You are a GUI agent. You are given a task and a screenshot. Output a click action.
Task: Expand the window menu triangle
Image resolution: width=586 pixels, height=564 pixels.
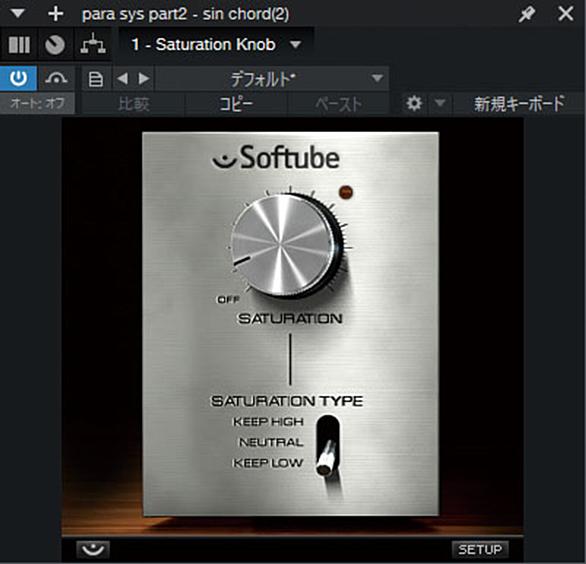coord(18,14)
